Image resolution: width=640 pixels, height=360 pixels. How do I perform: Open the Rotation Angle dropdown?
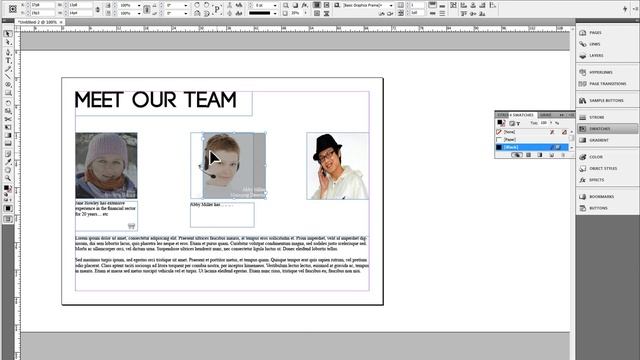(x=186, y=5)
